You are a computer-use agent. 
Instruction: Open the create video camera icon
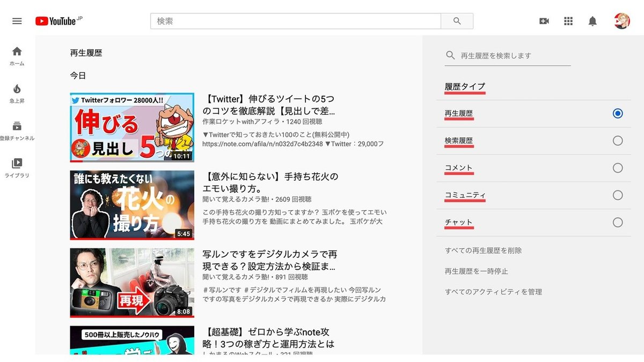point(544,21)
